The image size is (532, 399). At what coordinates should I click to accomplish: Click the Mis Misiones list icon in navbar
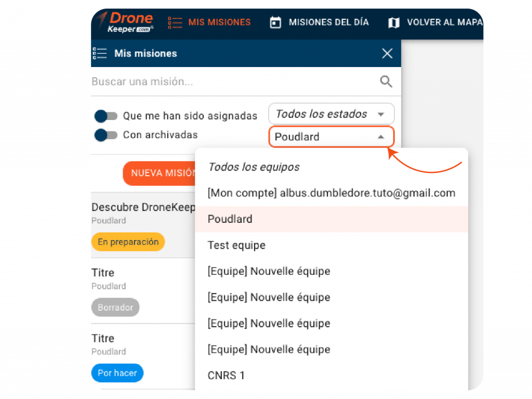point(175,22)
